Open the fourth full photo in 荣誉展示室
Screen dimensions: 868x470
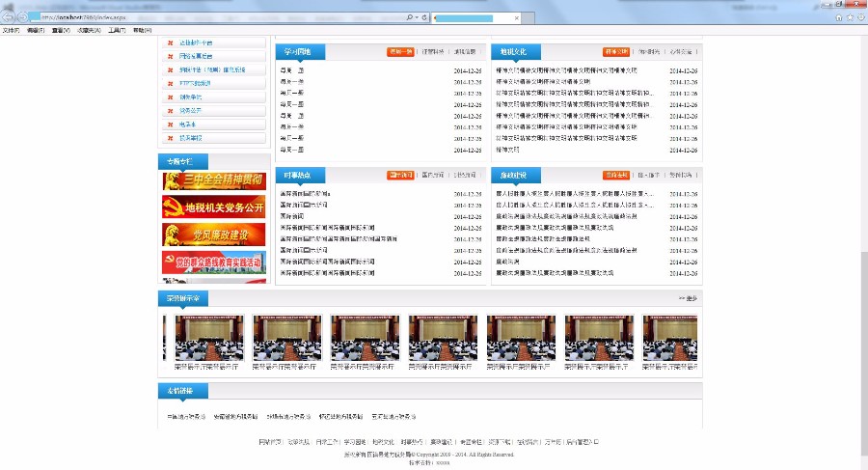click(x=443, y=338)
